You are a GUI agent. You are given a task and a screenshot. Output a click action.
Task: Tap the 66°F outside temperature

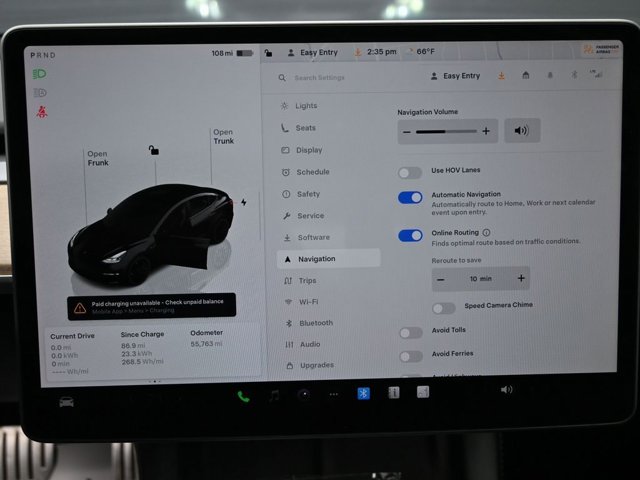click(425, 51)
